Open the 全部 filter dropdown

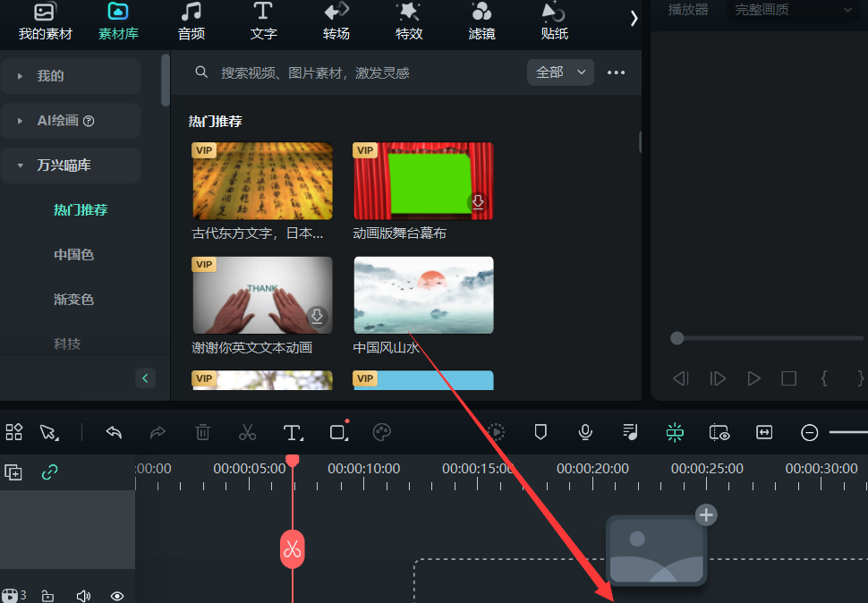pos(561,72)
